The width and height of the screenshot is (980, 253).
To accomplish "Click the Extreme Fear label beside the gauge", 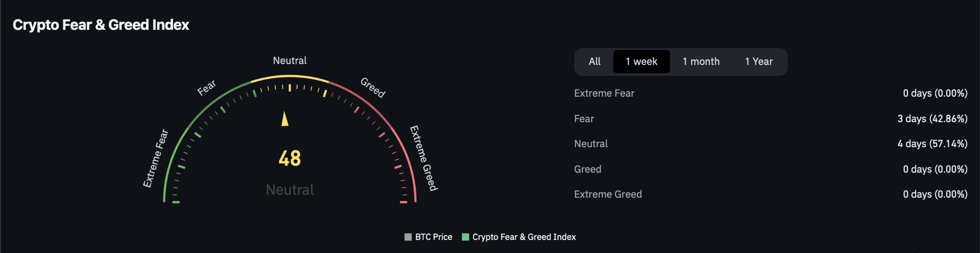I will (156, 158).
